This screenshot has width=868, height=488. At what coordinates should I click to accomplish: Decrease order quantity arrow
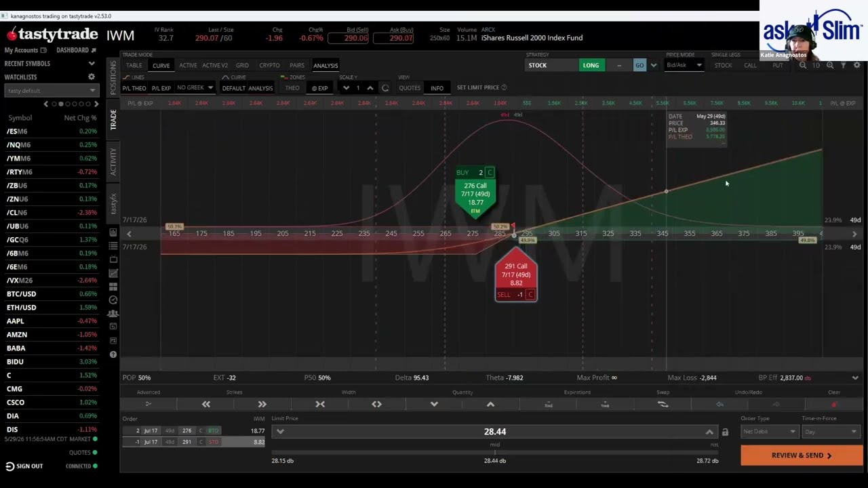click(x=434, y=404)
